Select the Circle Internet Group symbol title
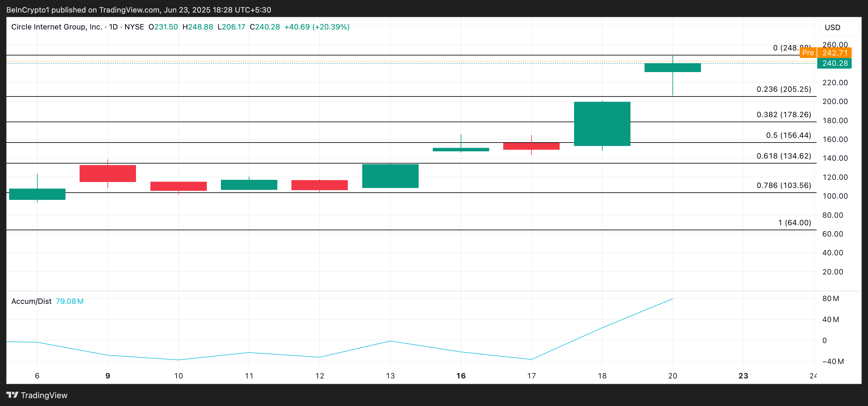The width and height of the screenshot is (868, 406). pyautogui.click(x=56, y=27)
